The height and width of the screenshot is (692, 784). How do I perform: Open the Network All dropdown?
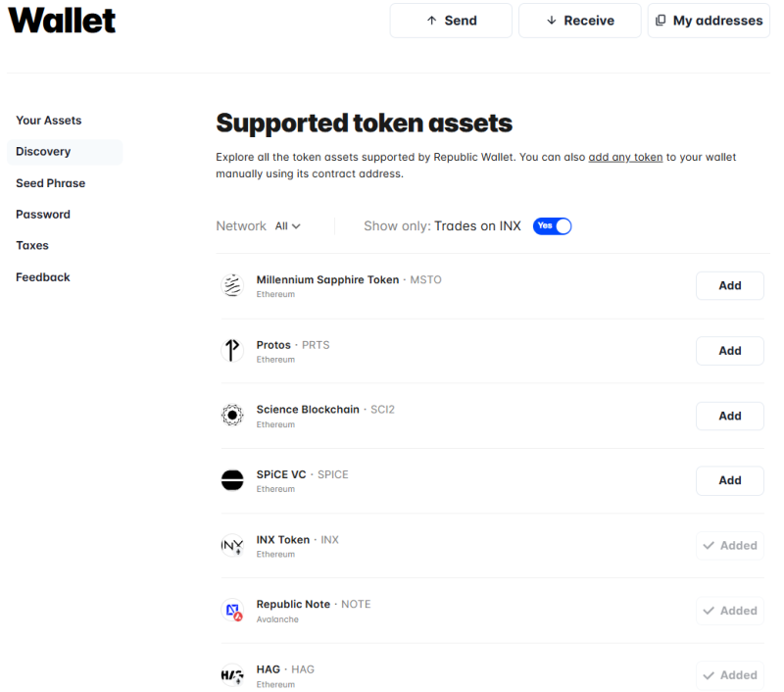[x=288, y=226]
